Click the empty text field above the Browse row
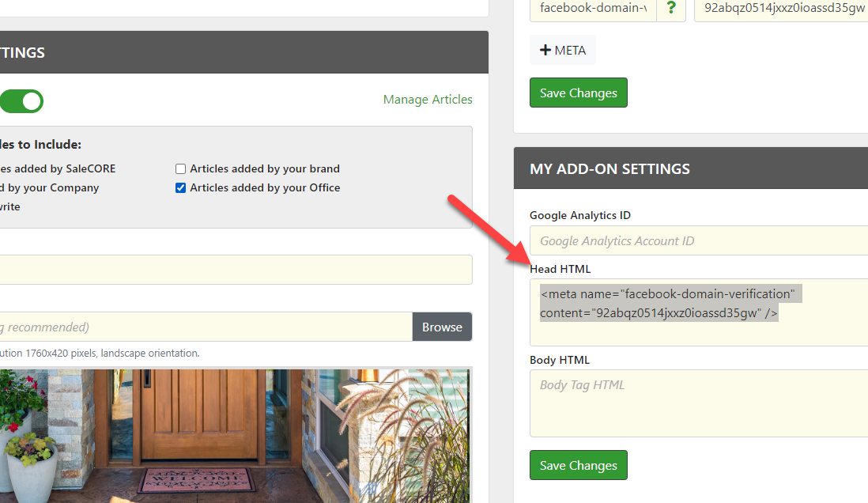 pos(236,270)
